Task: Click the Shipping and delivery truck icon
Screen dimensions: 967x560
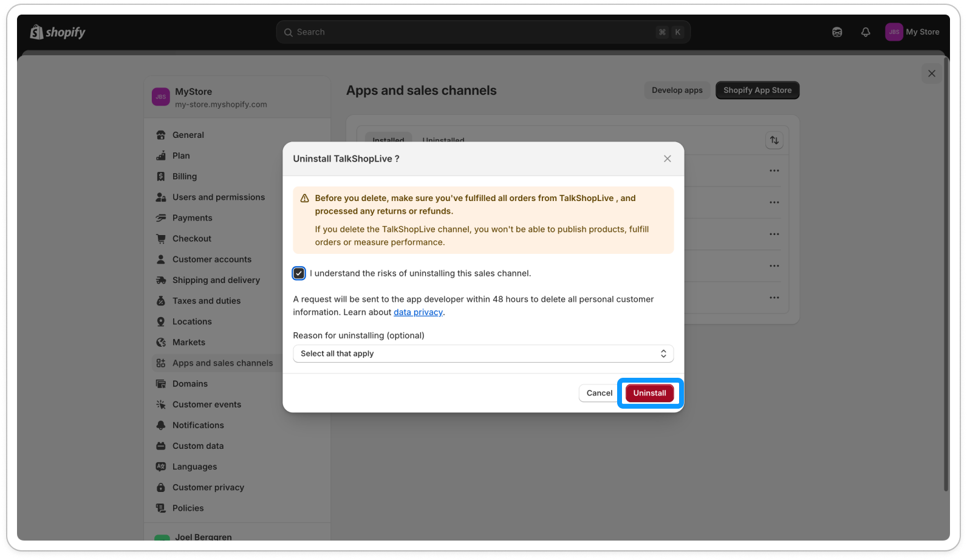Action: click(x=161, y=280)
